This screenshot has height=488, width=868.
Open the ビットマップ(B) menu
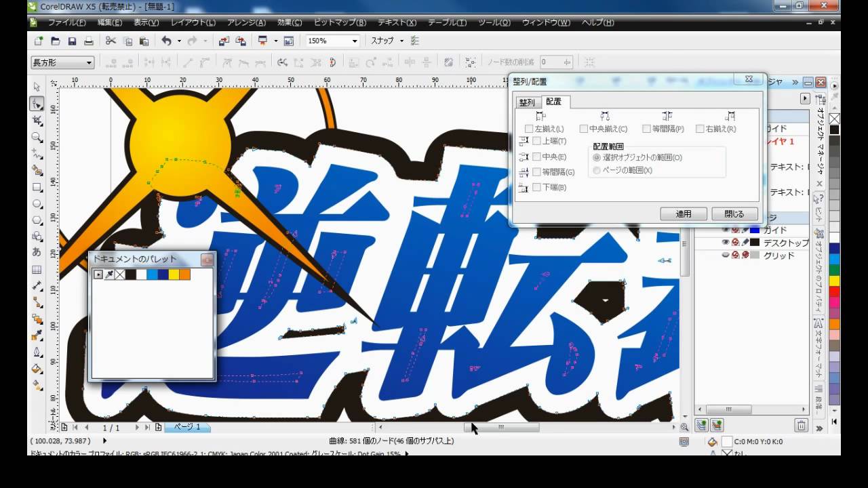(340, 22)
